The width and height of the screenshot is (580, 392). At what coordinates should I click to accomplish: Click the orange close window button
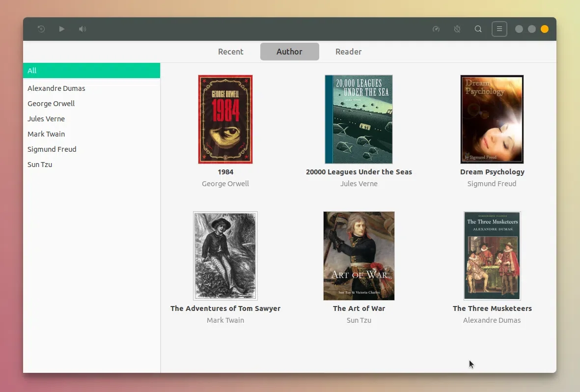(x=545, y=29)
